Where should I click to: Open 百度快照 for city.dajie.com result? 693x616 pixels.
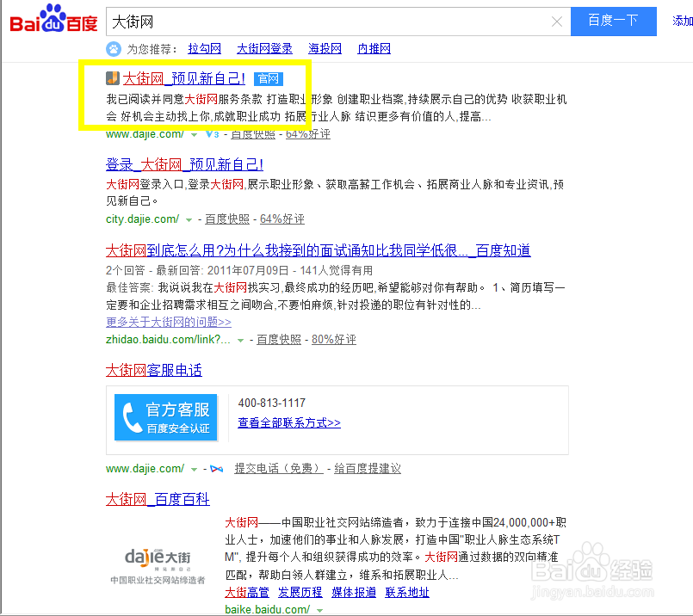(x=227, y=219)
